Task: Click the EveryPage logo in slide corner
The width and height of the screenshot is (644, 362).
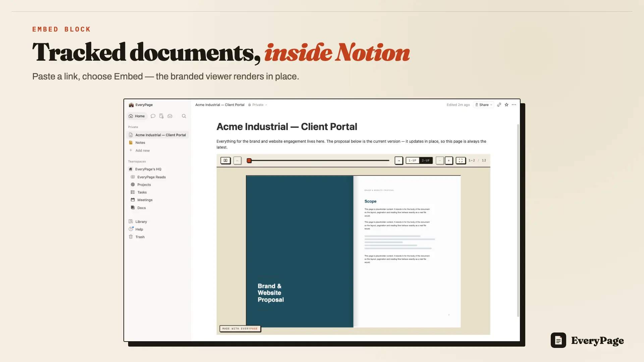Action: [587, 341]
